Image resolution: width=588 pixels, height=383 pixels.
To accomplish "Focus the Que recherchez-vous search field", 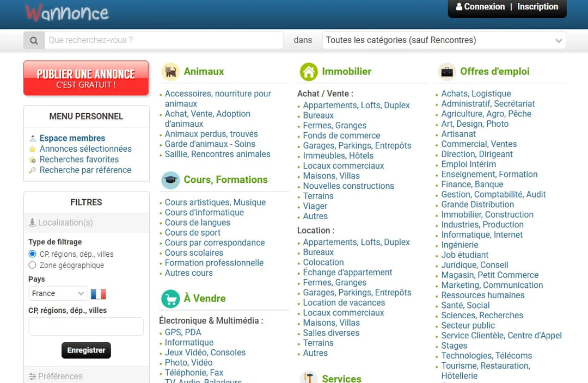I will (x=163, y=40).
